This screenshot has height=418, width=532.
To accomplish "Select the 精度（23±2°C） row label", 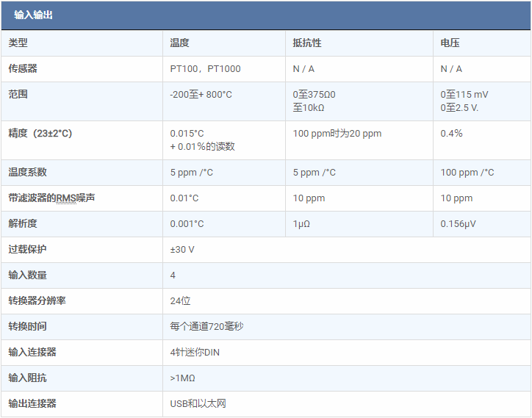I will (x=40, y=134).
